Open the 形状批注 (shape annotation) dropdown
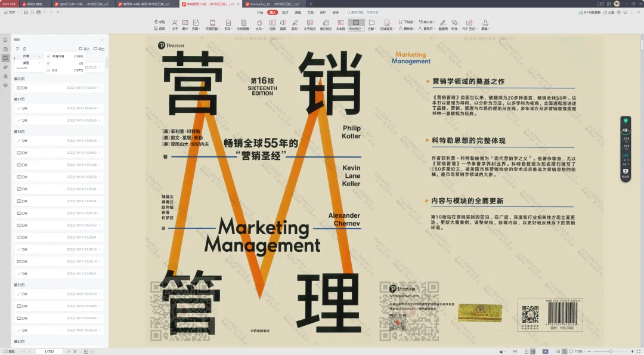Image resolution: width=644 pixels, height=355 pixels. 356,25
